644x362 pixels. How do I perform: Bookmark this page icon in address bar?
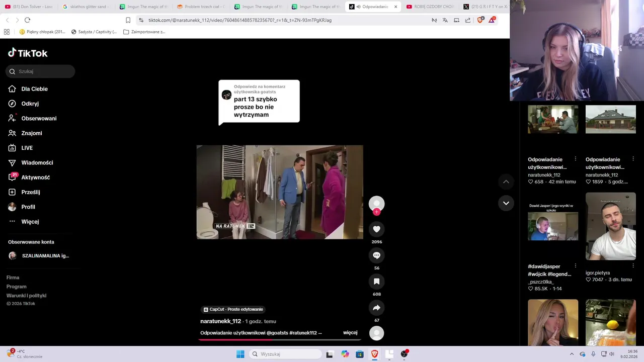(128, 20)
